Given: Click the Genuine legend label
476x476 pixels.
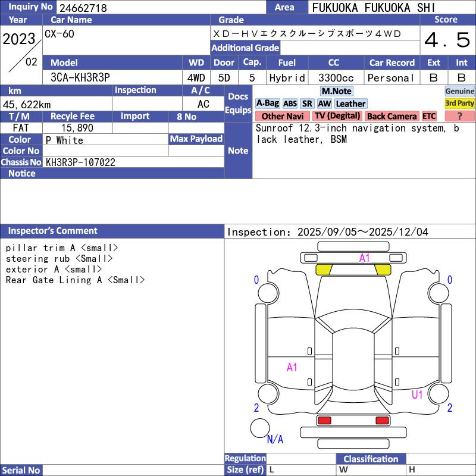Looking at the screenshot, I should (460, 91).
